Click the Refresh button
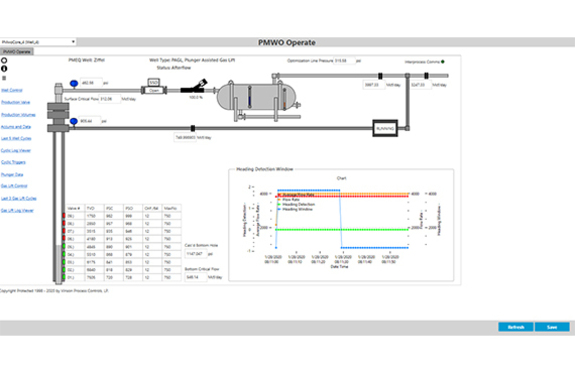Viewport: 575px width, 373px height. (x=516, y=327)
